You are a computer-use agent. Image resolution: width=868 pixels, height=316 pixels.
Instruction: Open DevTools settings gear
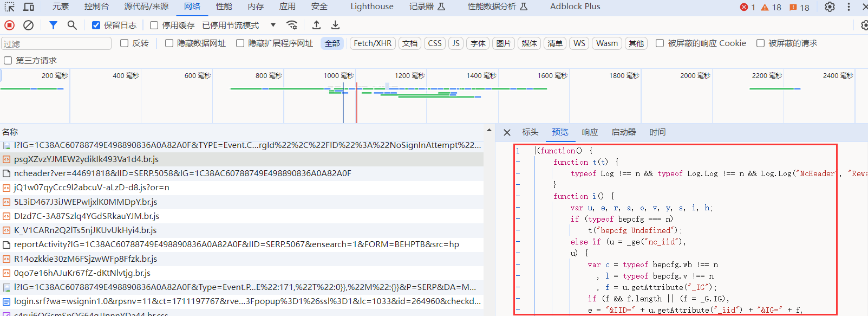pos(830,7)
